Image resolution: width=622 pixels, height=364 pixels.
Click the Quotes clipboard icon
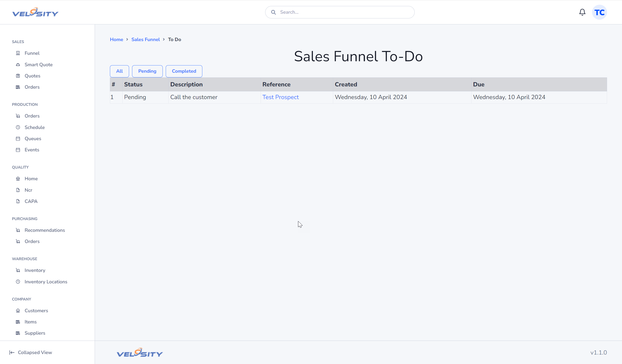pyautogui.click(x=18, y=76)
